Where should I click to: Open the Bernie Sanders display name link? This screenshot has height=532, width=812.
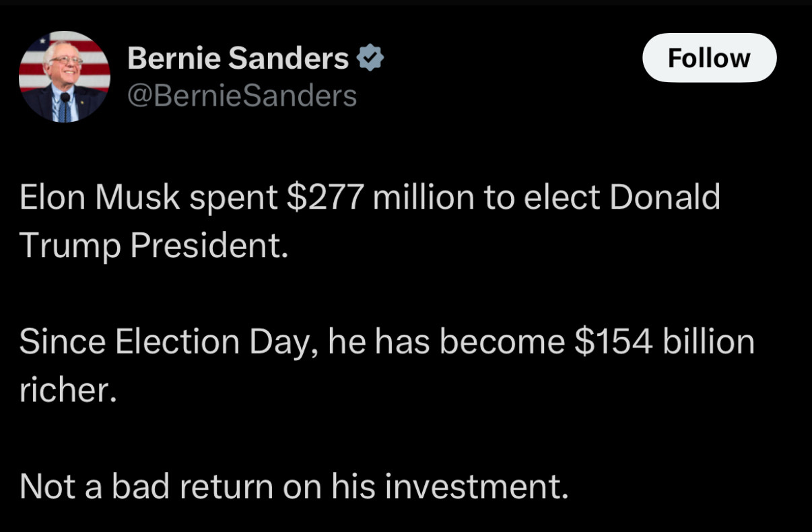238,59
